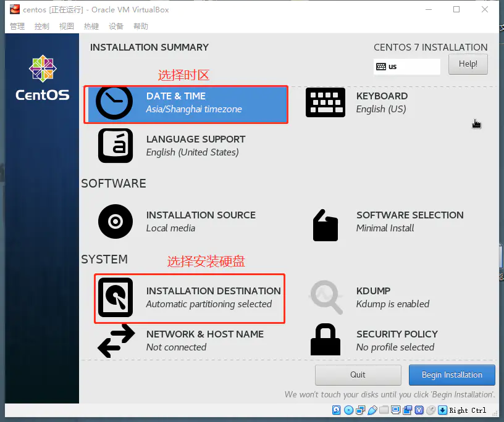The image size is (504, 422).
Task: Click the display settings status icon
Action: click(396, 410)
